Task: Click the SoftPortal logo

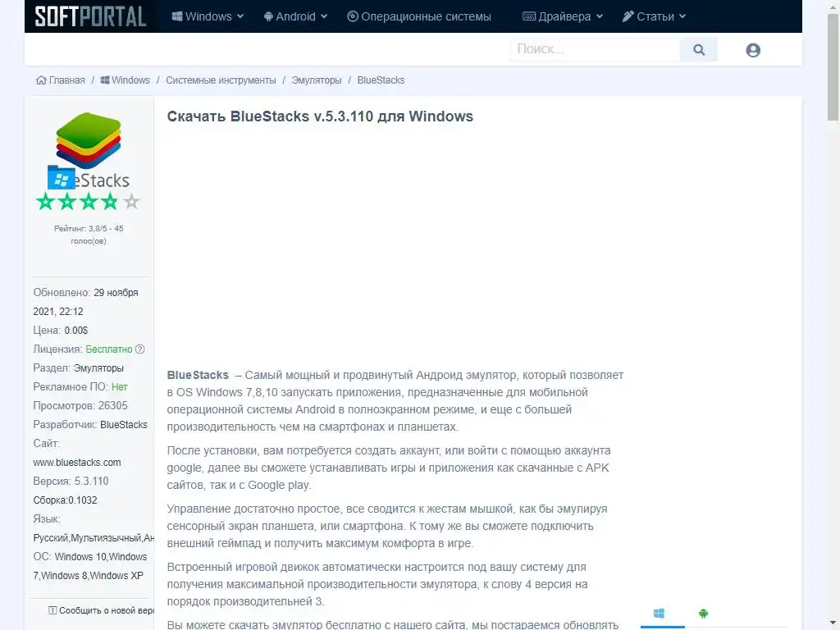Action: coord(90,16)
